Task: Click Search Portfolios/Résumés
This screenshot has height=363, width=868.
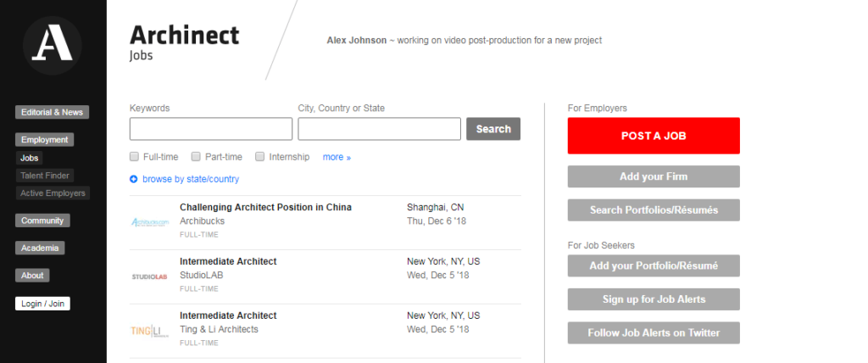Action: tap(654, 210)
